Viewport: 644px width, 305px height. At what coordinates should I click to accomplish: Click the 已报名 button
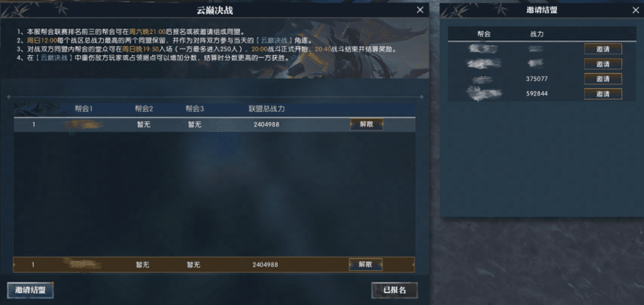[395, 291]
